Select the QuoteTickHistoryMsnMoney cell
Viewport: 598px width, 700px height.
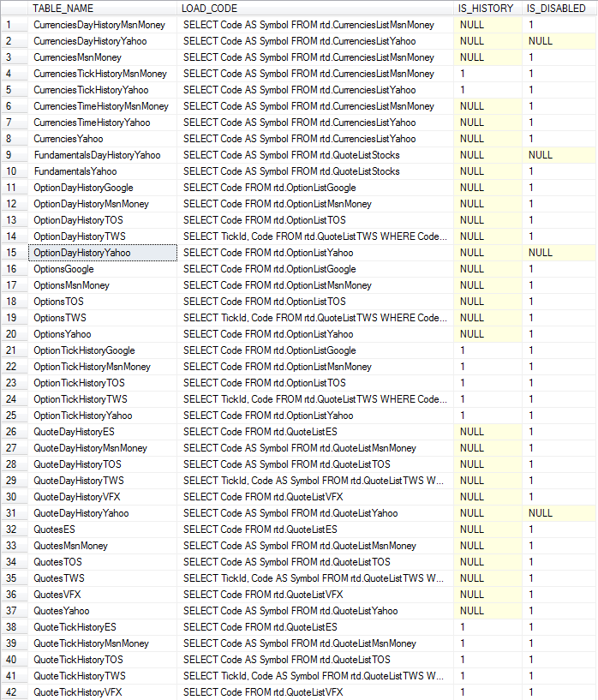click(x=103, y=644)
